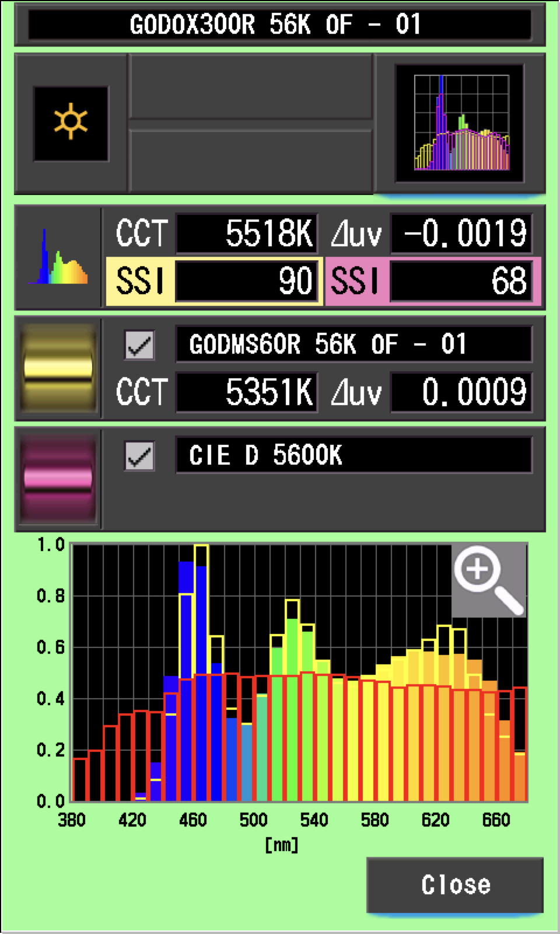560x934 pixels.
Task: Select the CIE D 5600K name field
Action: (x=353, y=455)
